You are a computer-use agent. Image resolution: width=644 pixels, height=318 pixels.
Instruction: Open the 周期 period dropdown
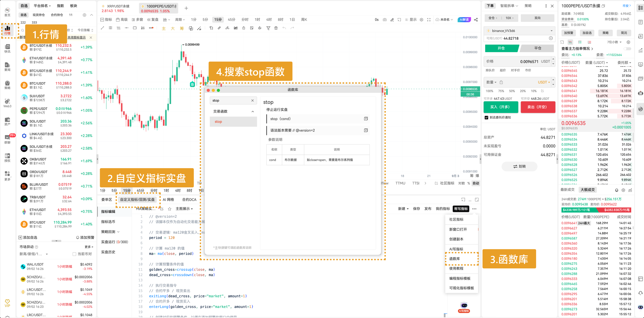(x=180, y=20)
